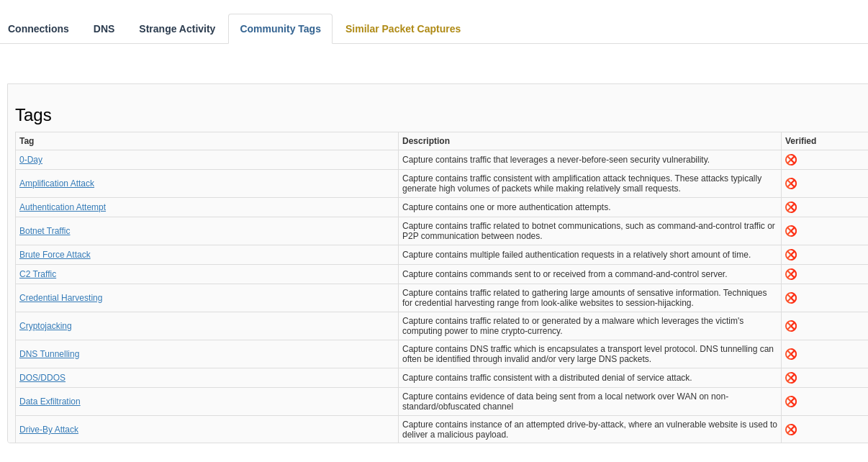
Task: Click the red X icon for Brute Force Attack
Action: pos(791,255)
